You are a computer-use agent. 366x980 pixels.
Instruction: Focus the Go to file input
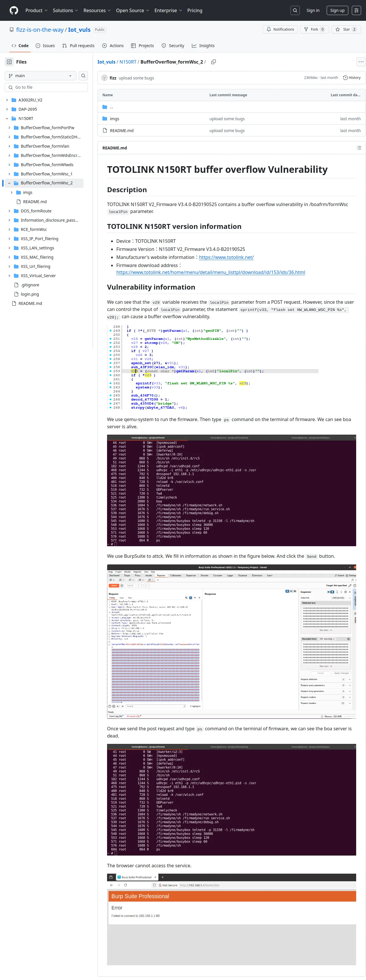(46, 87)
